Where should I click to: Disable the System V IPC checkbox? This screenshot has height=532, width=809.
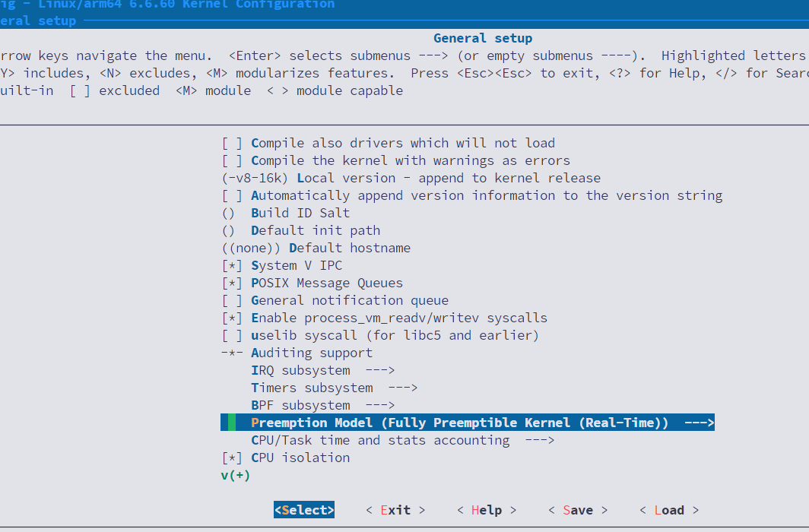232,265
